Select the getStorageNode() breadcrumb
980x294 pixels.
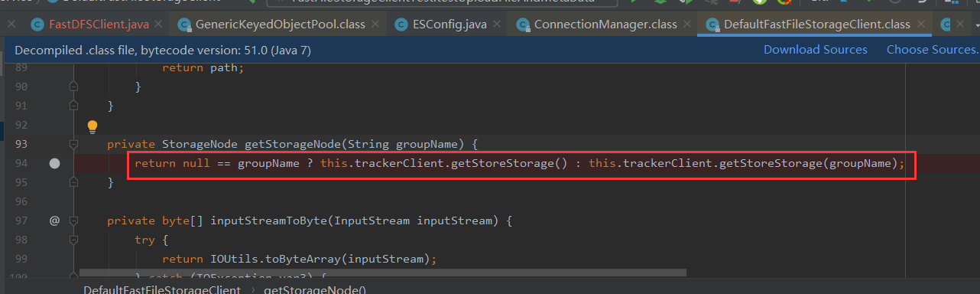point(315,289)
